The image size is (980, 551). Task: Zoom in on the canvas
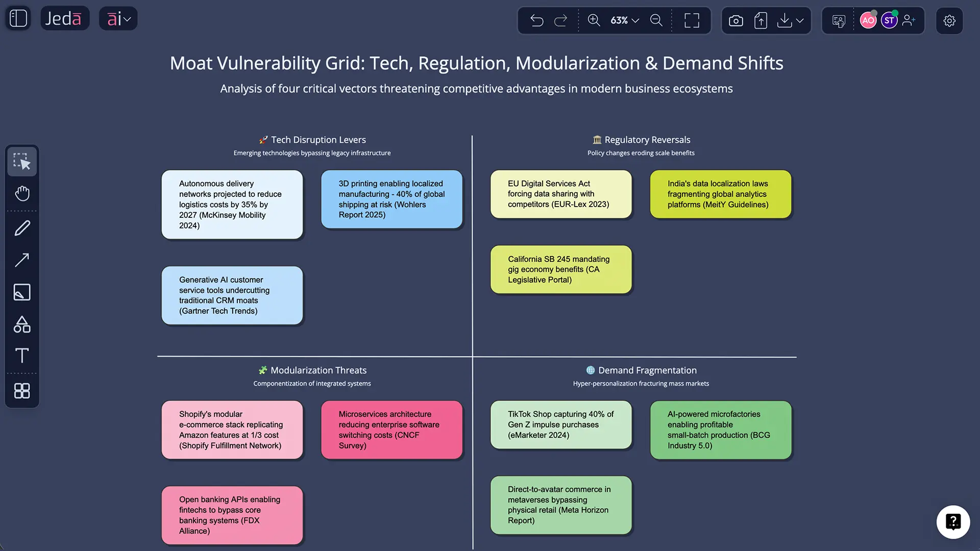coord(594,20)
